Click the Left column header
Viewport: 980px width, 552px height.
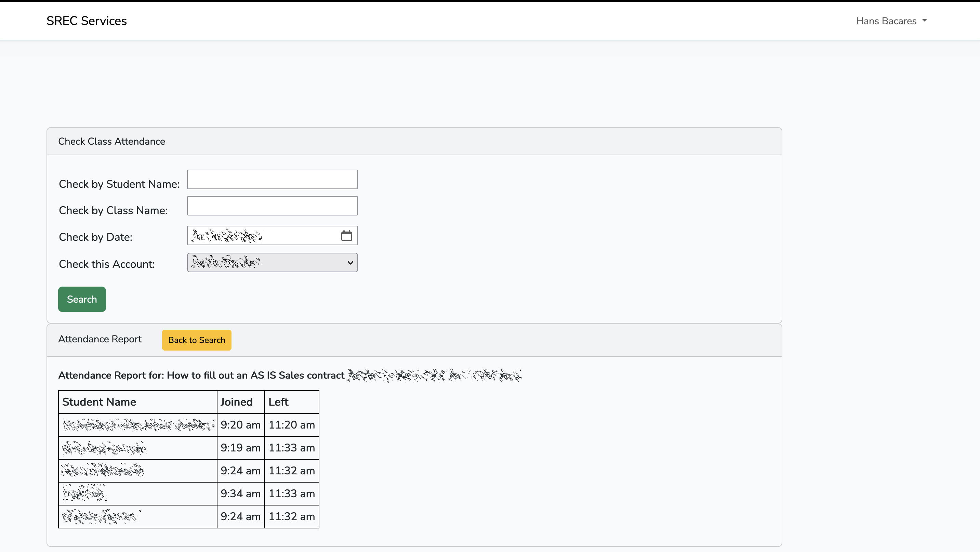click(278, 402)
